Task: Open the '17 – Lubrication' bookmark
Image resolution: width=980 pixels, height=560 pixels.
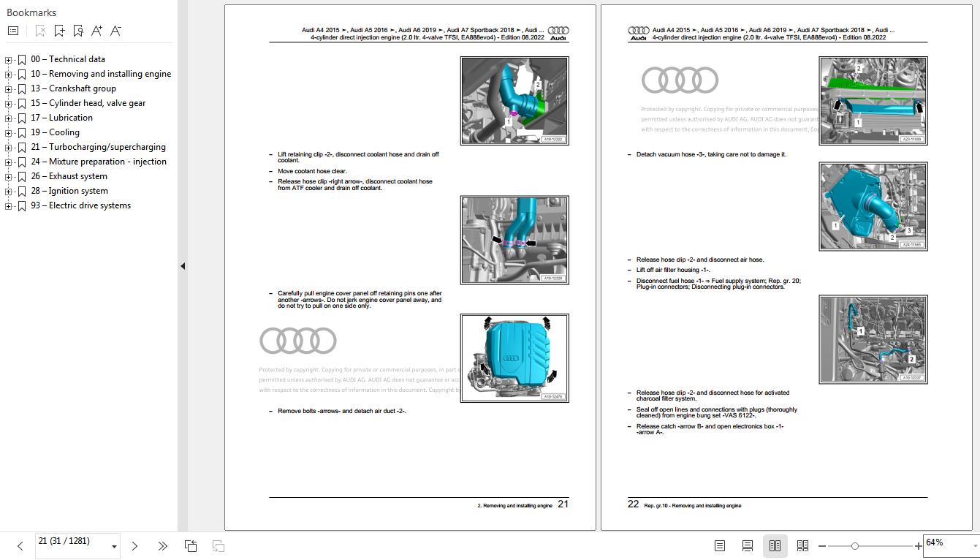Action: 61,118
